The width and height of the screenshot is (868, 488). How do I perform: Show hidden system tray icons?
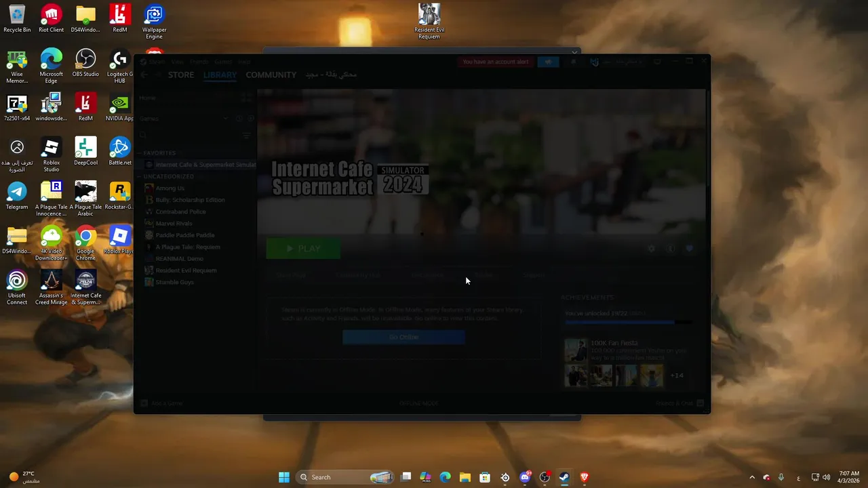751,477
